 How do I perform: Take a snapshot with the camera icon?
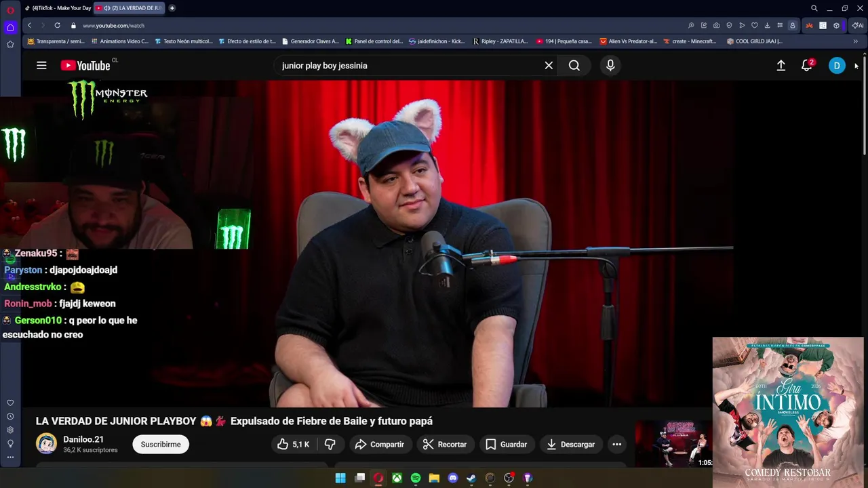[x=716, y=26]
